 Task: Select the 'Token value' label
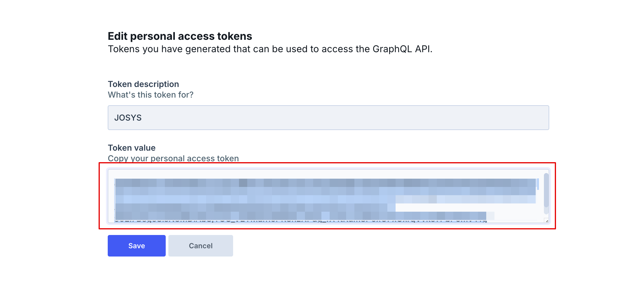tap(132, 148)
